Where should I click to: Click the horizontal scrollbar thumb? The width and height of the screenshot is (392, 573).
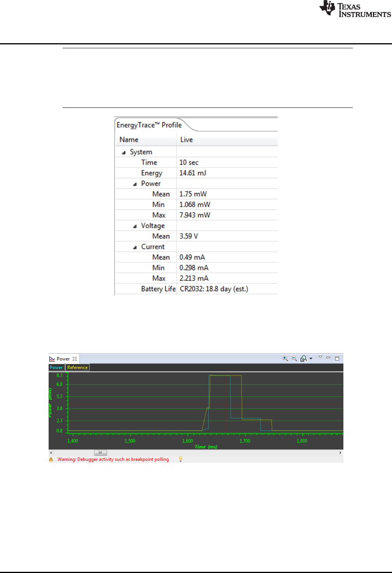(100, 453)
